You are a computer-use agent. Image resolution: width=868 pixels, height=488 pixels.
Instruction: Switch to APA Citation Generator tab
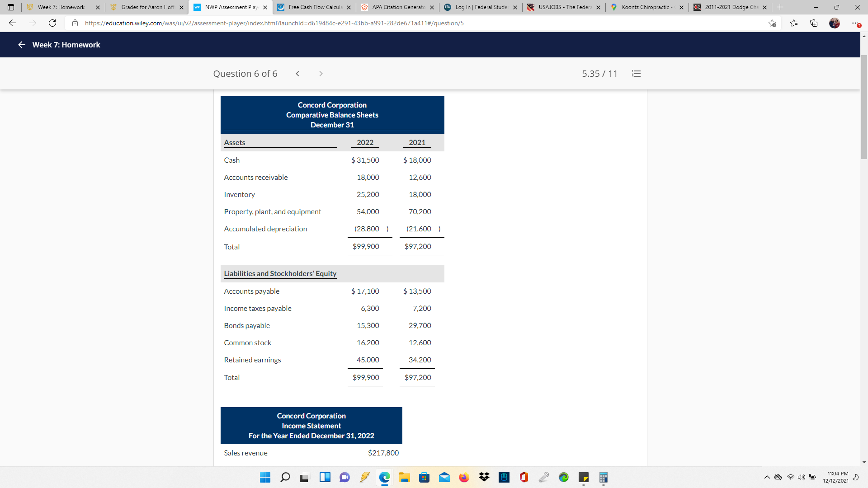[398, 7]
